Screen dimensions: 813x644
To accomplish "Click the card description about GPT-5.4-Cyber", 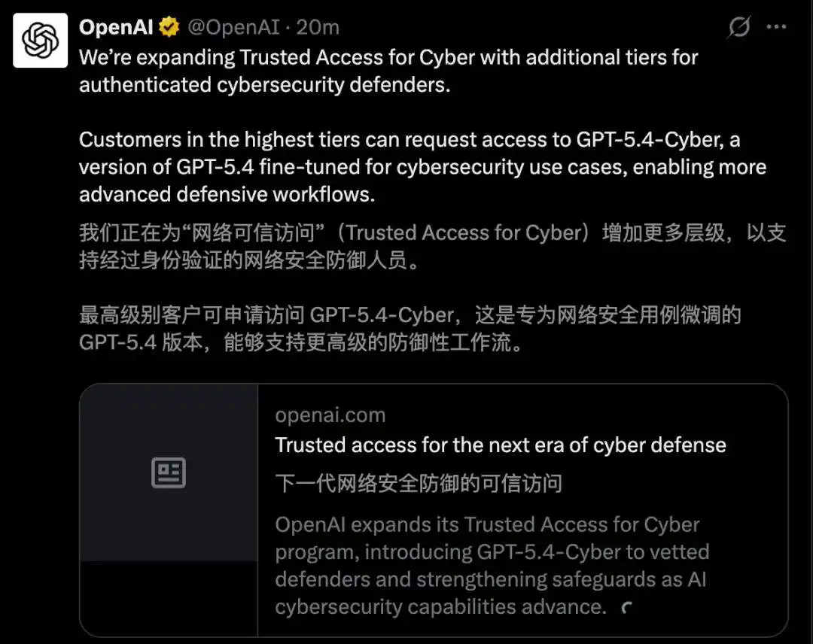I will [x=493, y=566].
